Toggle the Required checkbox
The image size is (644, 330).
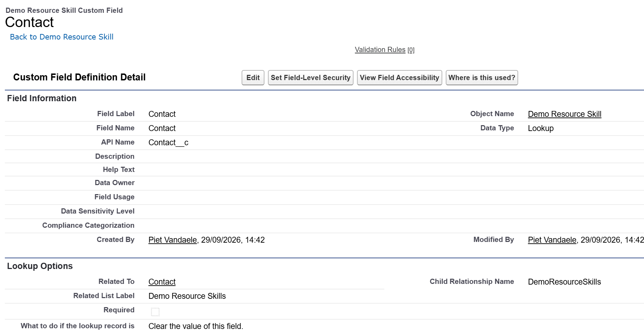(155, 312)
